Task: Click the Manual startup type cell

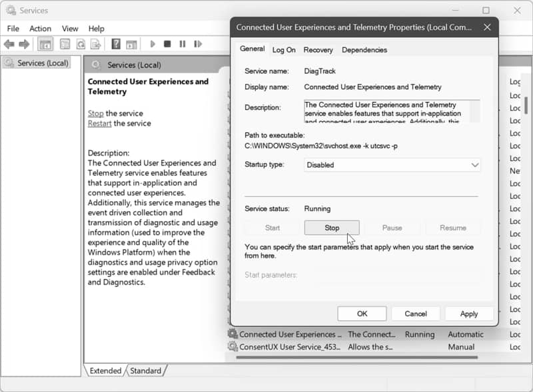Action: 461,347
